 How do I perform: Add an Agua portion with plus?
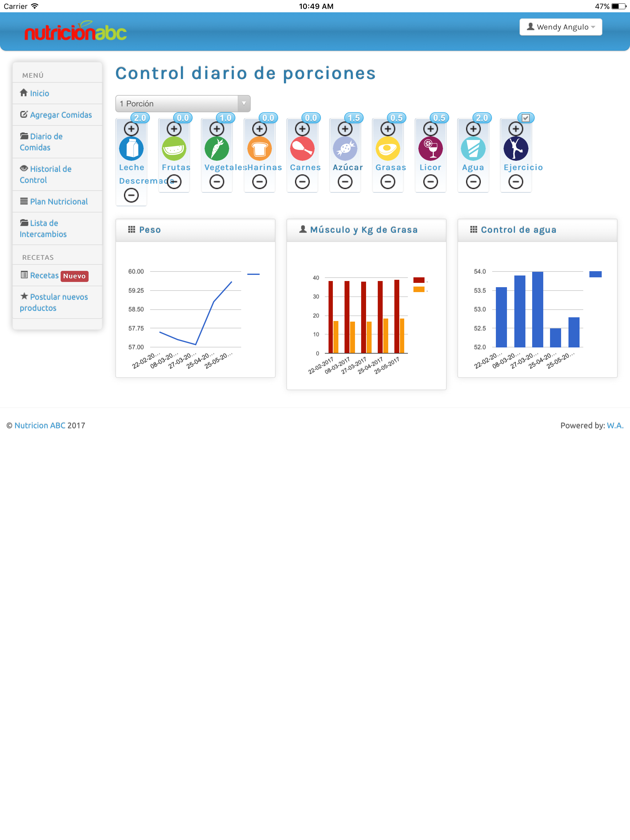[473, 129]
